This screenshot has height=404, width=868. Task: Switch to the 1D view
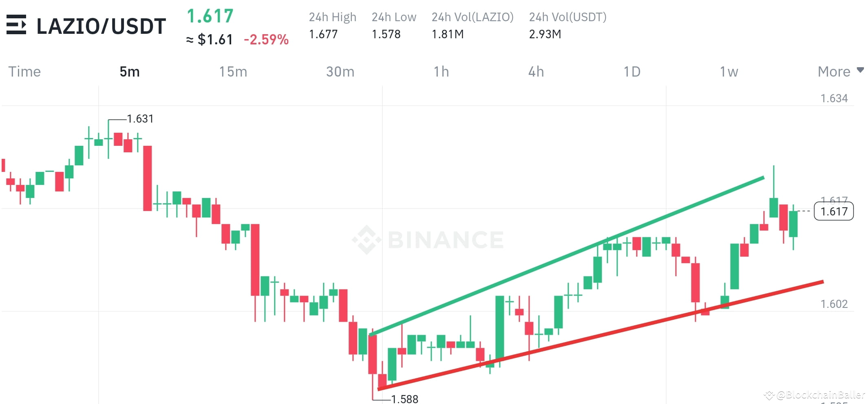coord(632,71)
